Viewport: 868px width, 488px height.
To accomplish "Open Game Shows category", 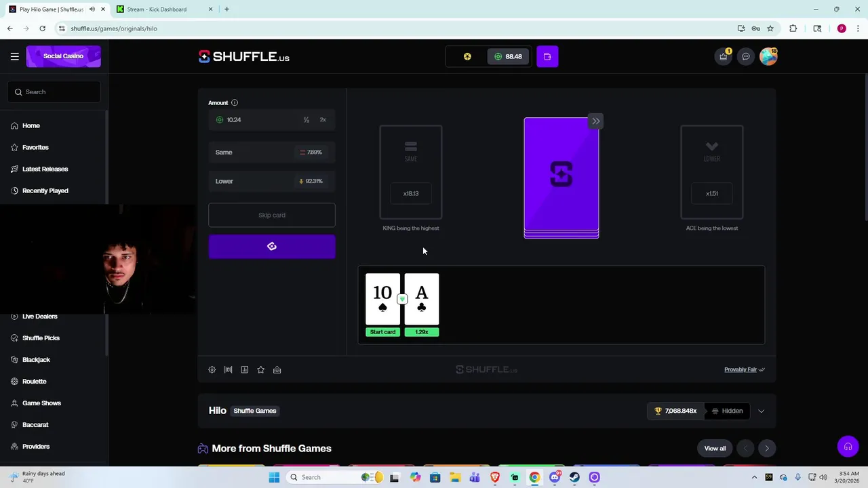I will click(41, 403).
